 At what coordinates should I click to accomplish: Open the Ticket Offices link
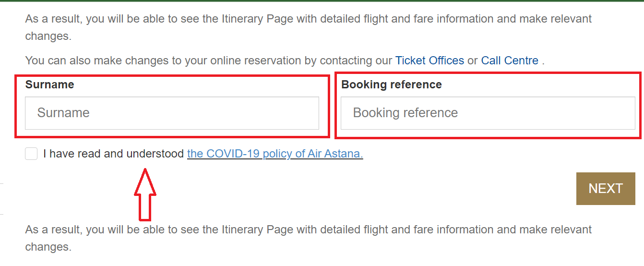point(429,60)
